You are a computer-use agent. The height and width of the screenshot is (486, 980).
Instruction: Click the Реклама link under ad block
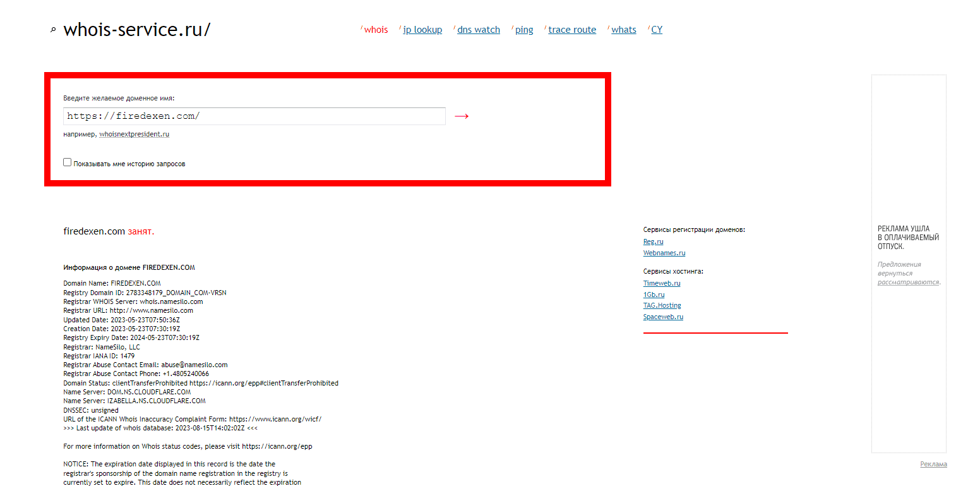tap(933, 464)
